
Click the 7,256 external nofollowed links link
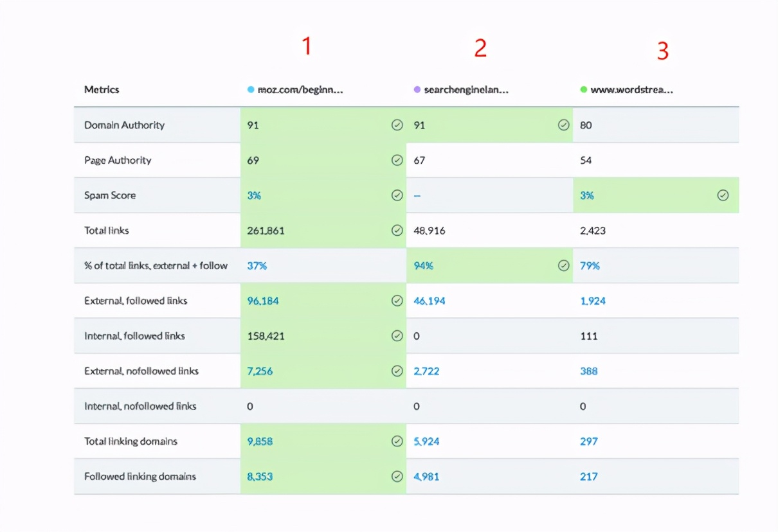(x=260, y=371)
